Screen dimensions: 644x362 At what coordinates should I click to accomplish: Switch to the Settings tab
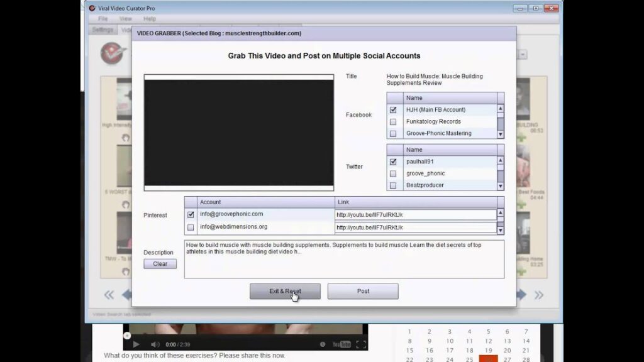[103, 30]
